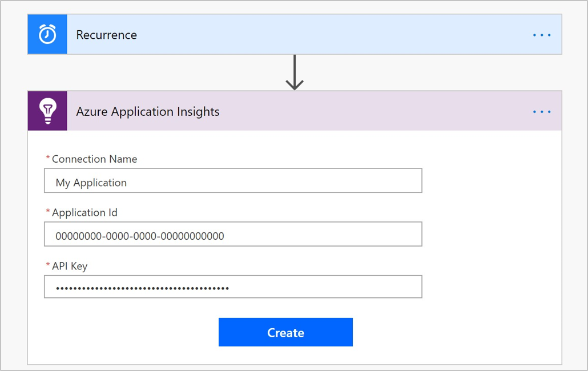Open Azure Application Insights ellipsis menu

point(542,112)
